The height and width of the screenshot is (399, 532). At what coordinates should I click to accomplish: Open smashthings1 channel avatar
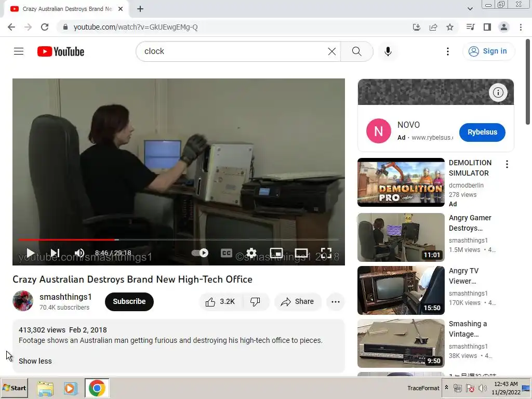pos(23,301)
